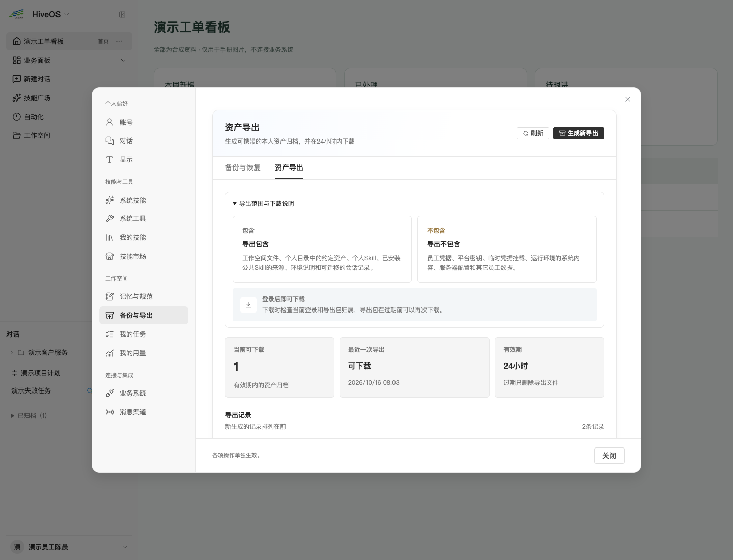
Task: Open 备份与导出 settings section
Action: [144, 316]
